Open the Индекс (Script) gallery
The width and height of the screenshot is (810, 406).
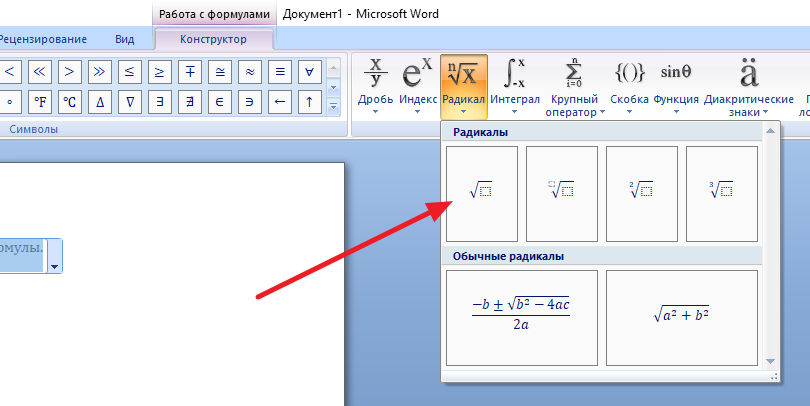[417, 84]
